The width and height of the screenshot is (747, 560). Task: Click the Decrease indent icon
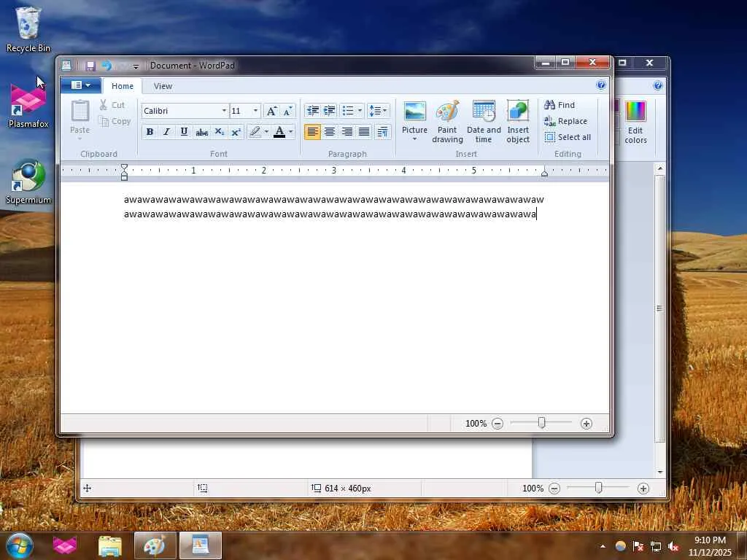[312, 111]
